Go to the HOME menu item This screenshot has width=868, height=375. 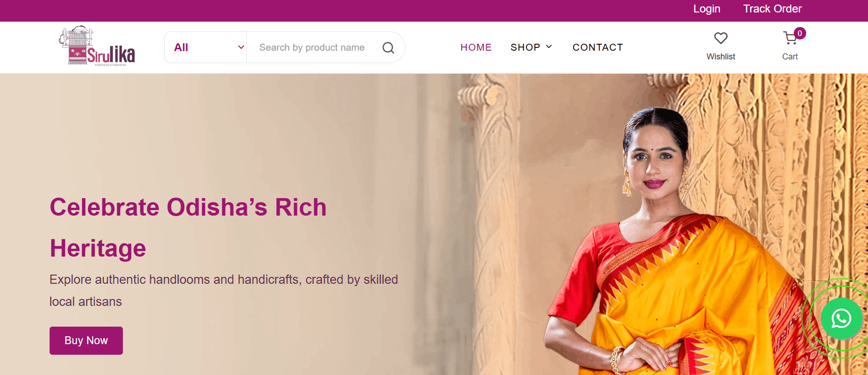tap(476, 47)
